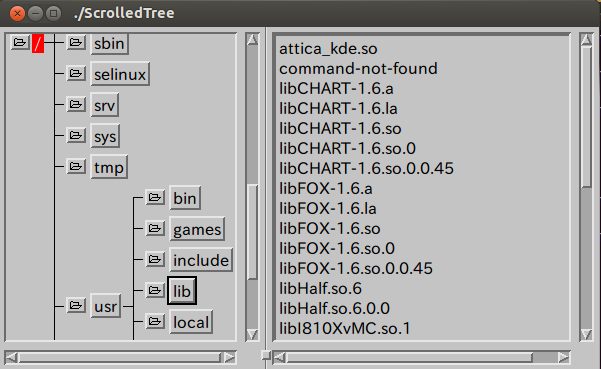This screenshot has width=601, height=369.
Task: Click the file list's horizontal scrollbar thumb
Action: coord(409,357)
